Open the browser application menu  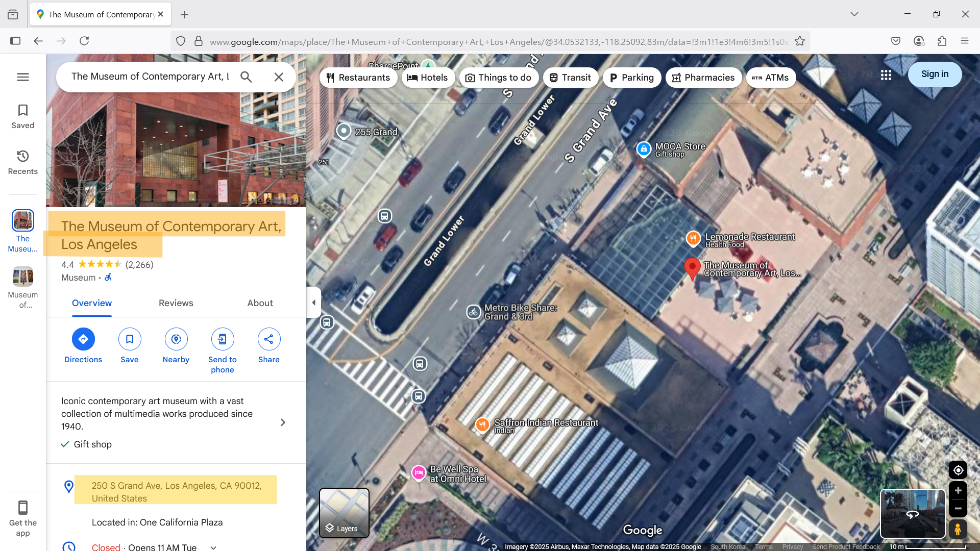tap(964, 41)
